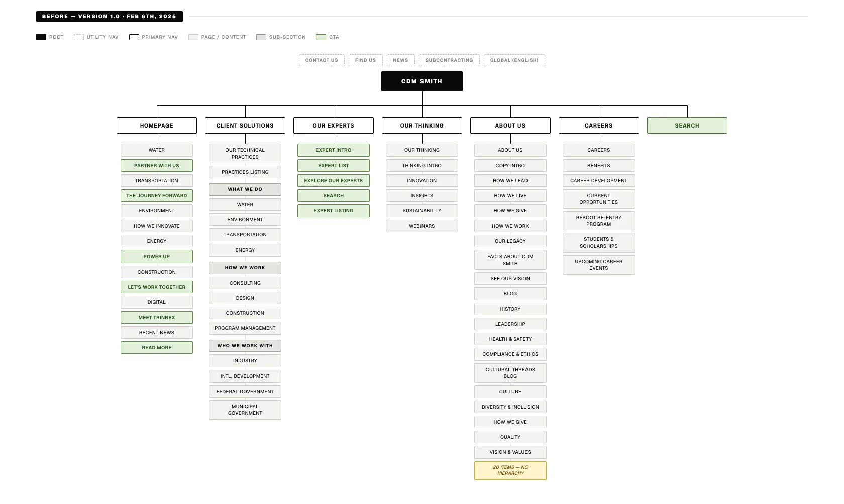
Task: Select the Who We Work With sub-section
Action: (x=245, y=346)
